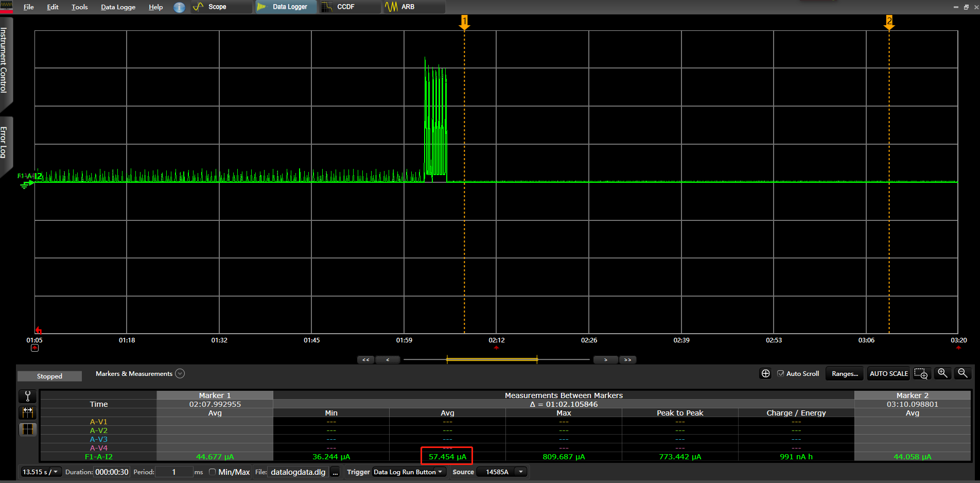The image size is (980, 483).
Task: Click the delta time 01:02.105846
Action: click(564, 404)
